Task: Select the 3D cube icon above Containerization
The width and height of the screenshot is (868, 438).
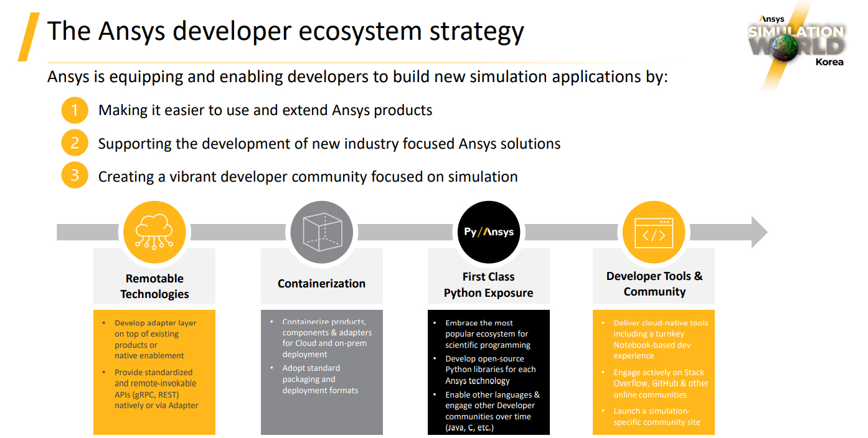Action: click(x=322, y=232)
